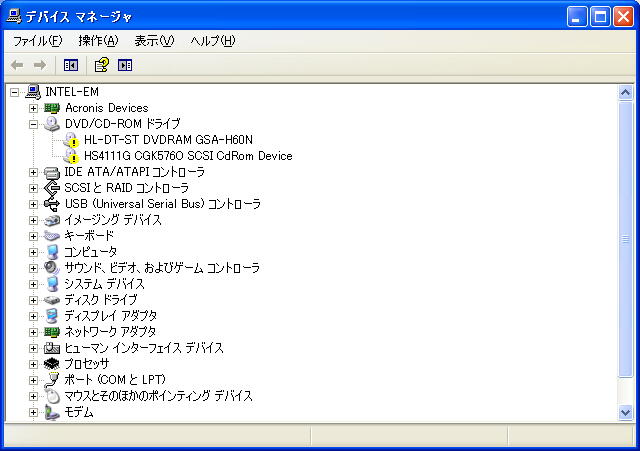Viewport: 640px width, 451px height.
Task: Open the ファイル(F) menu
Action: (x=38, y=41)
